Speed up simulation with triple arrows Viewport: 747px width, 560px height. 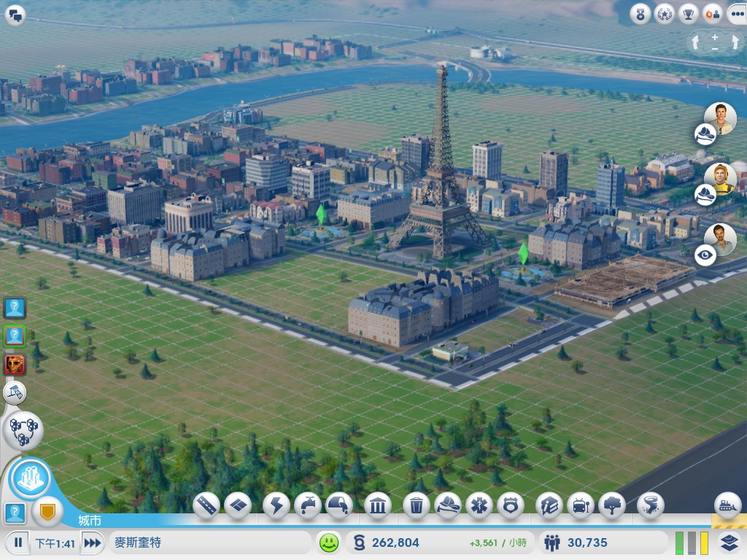[x=93, y=542]
